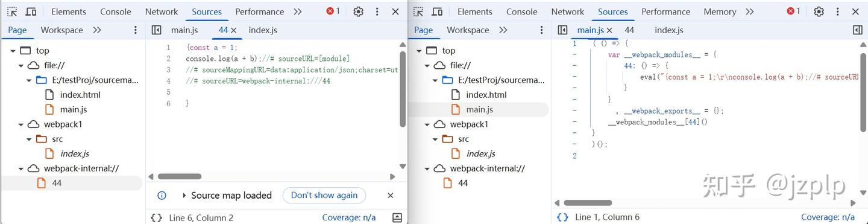Close the 44 file tab in left editor

[x=234, y=30]
